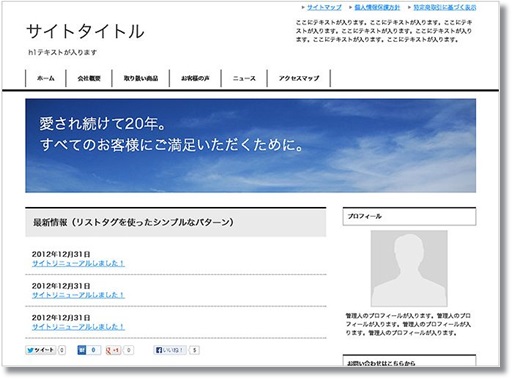512x379 pixels.
Task: Click the お問い合わせはこちらから sidebar heading
Action: pyautogui.click(x=409, y=361)
